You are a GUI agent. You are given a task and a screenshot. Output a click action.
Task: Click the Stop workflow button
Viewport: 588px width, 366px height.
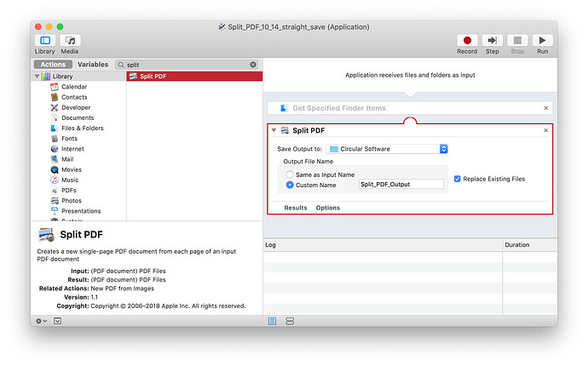[x=517, y=41]
